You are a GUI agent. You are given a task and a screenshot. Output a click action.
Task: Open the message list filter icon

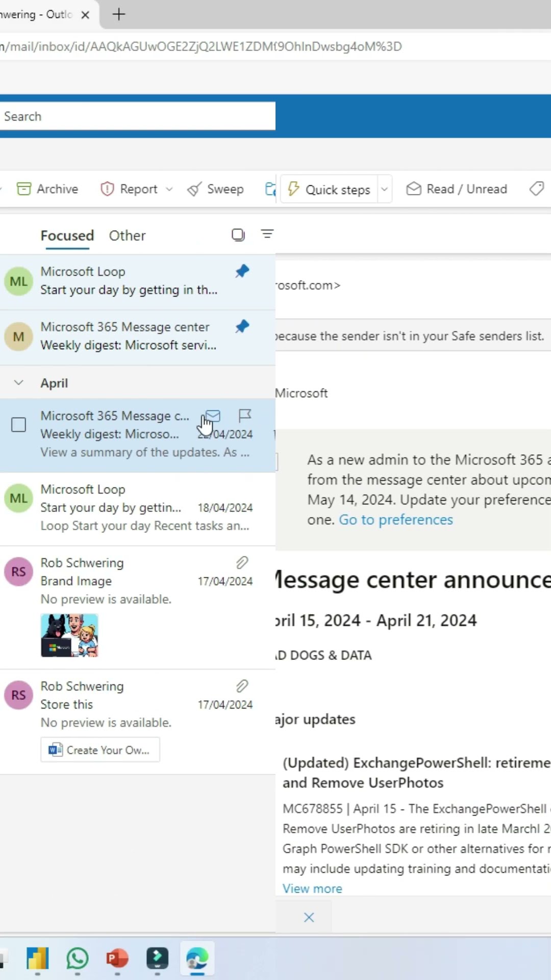(267, 234)
